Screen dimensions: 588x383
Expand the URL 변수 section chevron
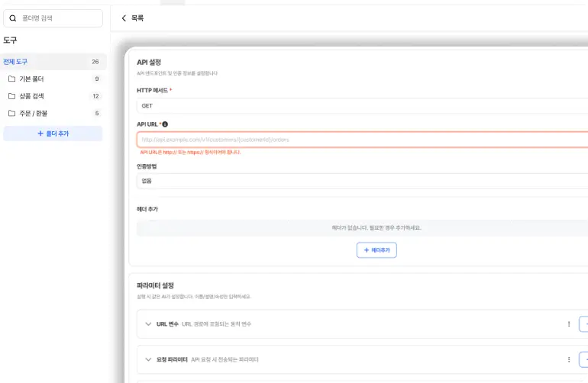[x=148, y=323]
